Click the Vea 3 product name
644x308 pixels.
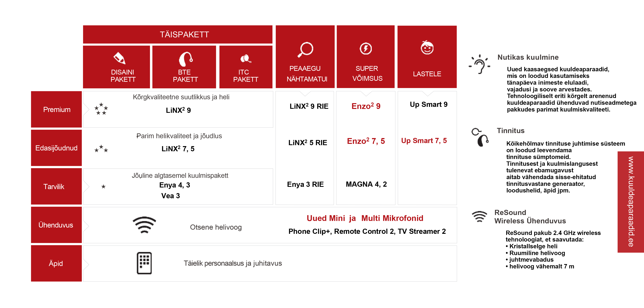pyautogui.click(x=171, y=196)
